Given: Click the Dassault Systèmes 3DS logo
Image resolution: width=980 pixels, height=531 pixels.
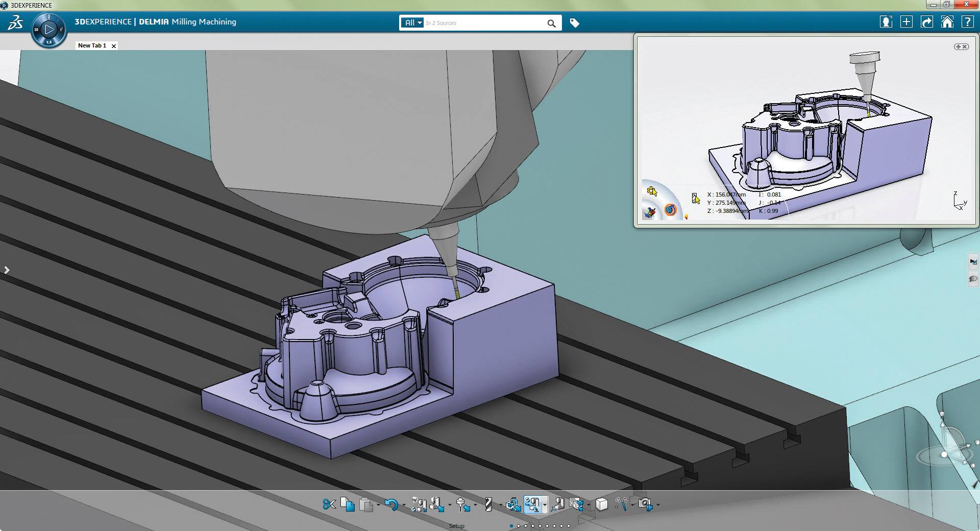Looking at the screenshot, I should [15, 22].
